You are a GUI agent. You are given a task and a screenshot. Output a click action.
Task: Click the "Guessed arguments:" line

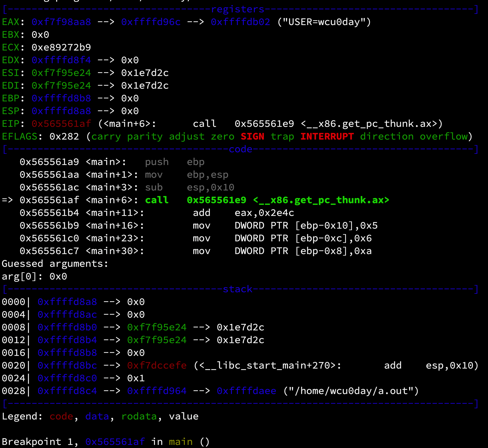55,264
